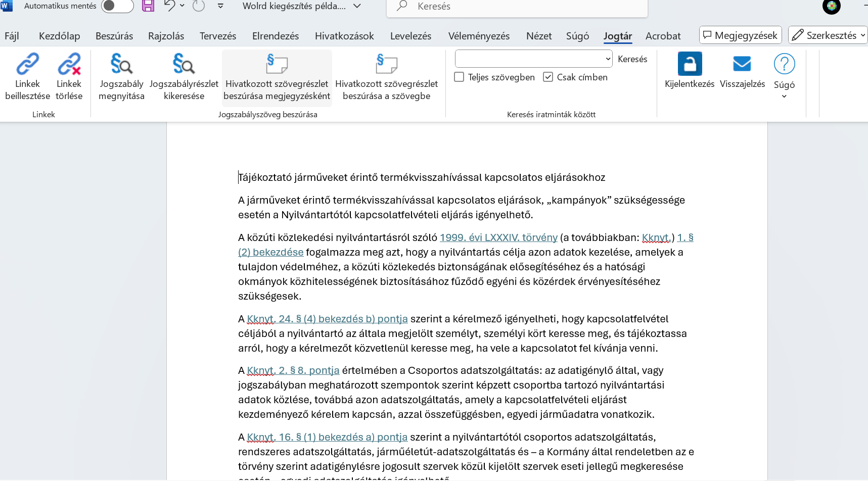Expand the Súgó dropdown menu

click(784, 97)
